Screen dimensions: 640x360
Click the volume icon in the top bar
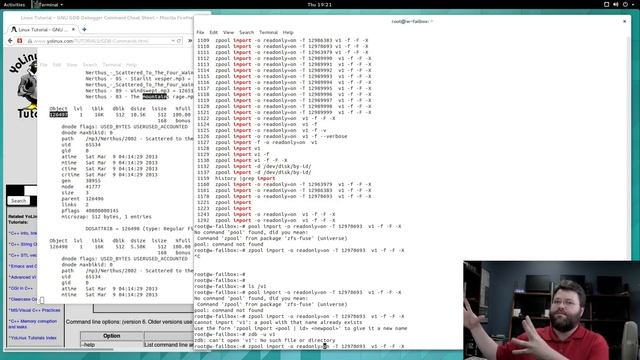point(616,4)
